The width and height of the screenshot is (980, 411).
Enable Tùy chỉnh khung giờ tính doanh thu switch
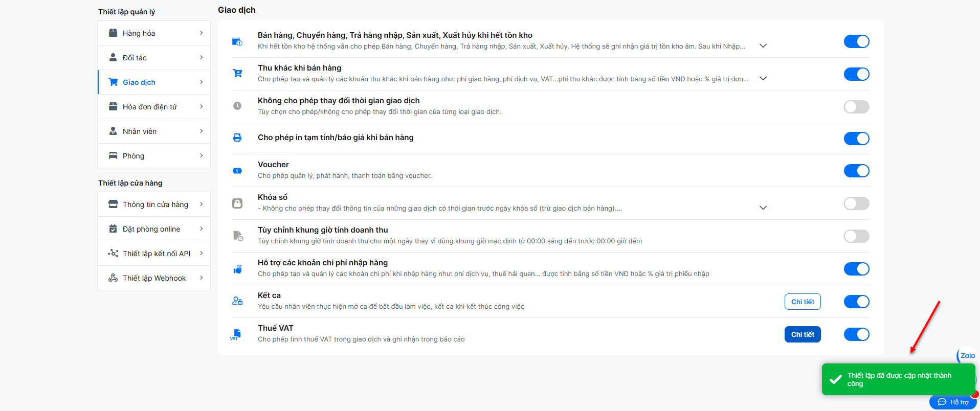(857, 236)
